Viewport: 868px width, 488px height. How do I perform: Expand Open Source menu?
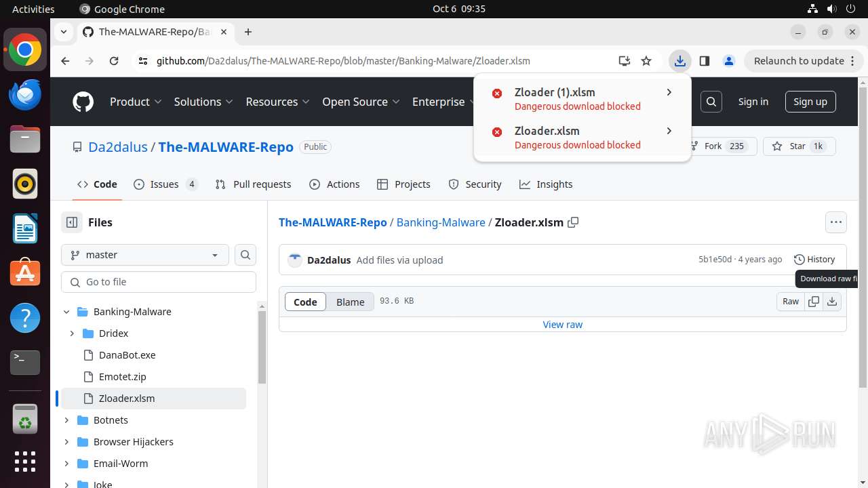[x=361, y=102]
